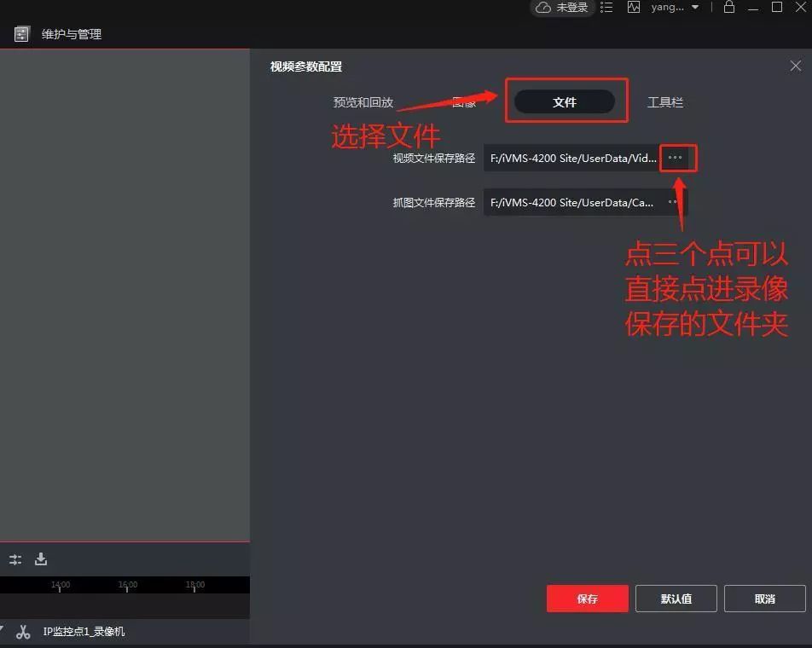Image resolution: width=812 pixels, height=648 pixels.
Task: Click the 维护与管理 maintenance icon
Action: tap(22, 35)
